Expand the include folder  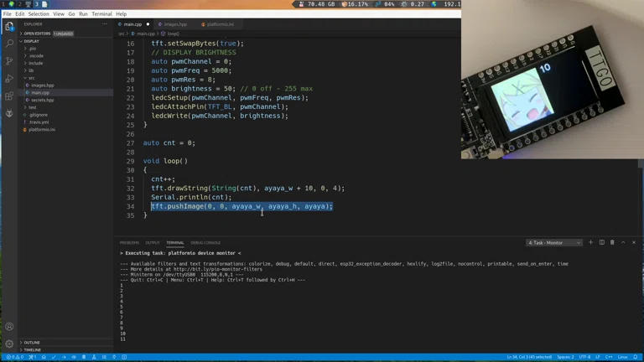pyautogui.click(x=36, y=63)
